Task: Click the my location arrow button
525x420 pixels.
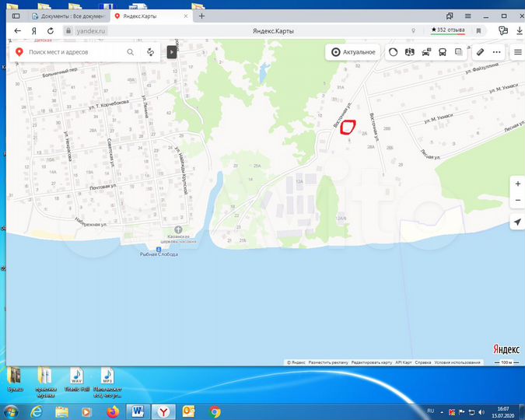Action: click(x=517, y=222)
